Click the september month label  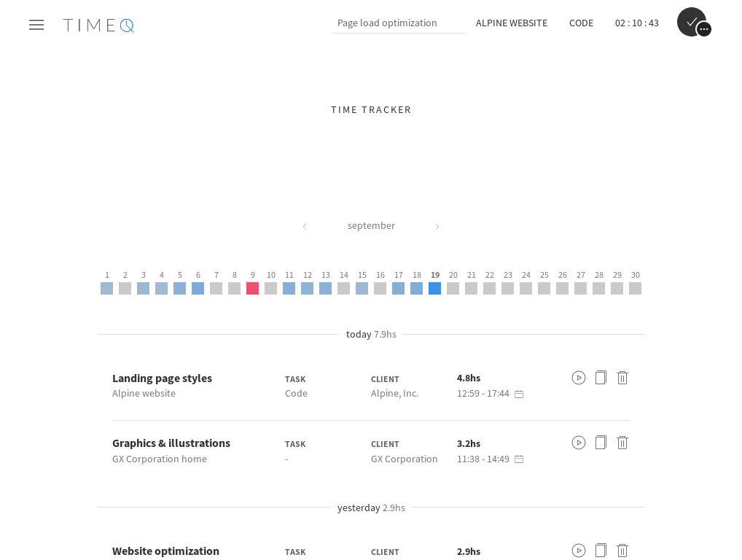pyautogui.click(x=371, y=226)
